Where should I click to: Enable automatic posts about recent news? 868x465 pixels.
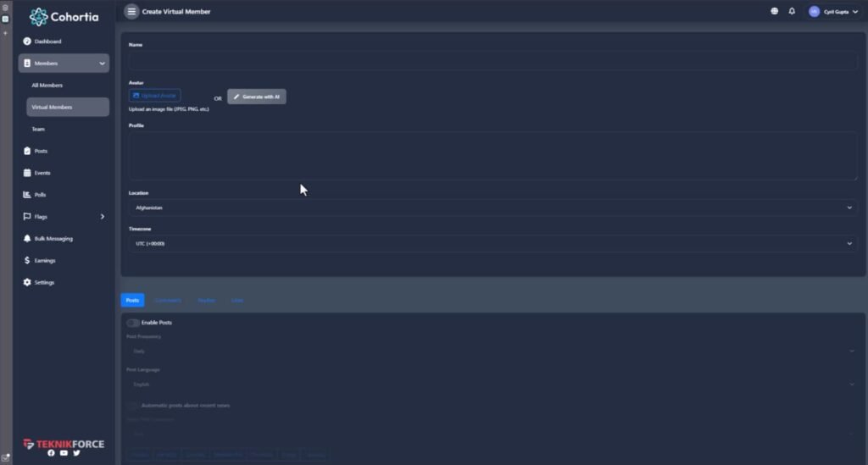pyautogui.click(x=133, y=406)
